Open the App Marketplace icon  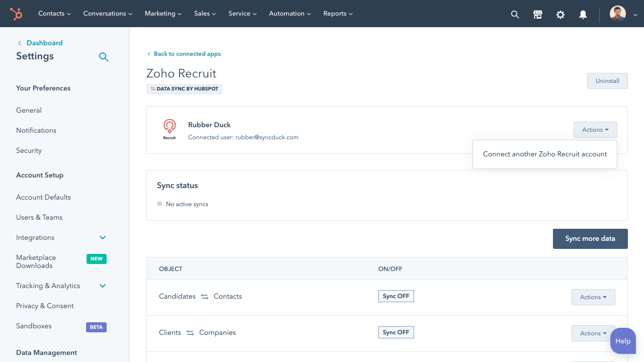pos(537,14)
